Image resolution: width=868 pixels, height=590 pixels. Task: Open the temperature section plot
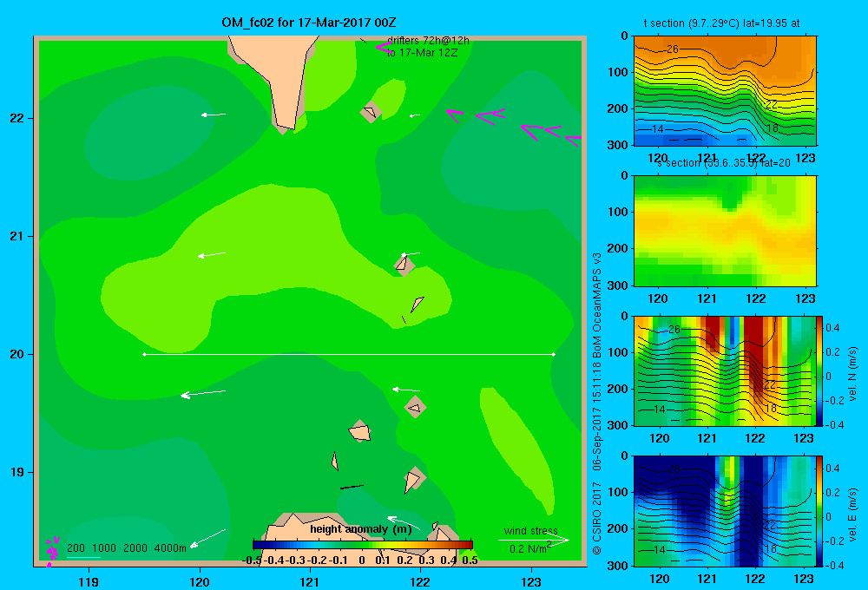tap(725, 91)
